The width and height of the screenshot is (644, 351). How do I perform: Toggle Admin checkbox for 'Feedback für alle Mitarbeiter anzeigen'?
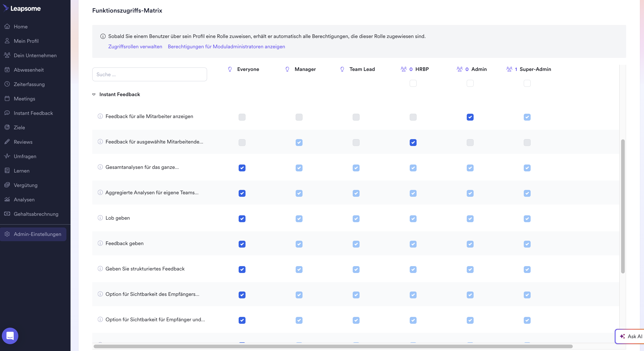(470, 117)
